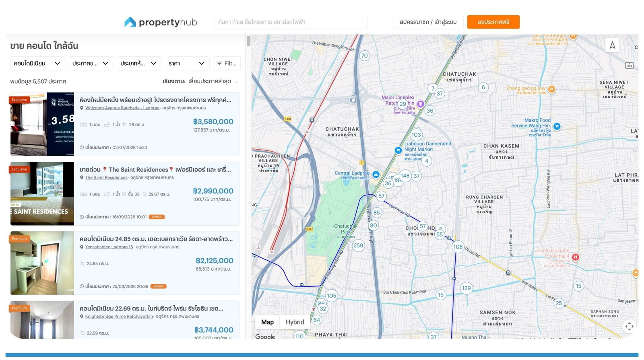Switch to the Hybrid map view tab
The height and width of the screenshot is (360, 644).
[x=295, y=322]
